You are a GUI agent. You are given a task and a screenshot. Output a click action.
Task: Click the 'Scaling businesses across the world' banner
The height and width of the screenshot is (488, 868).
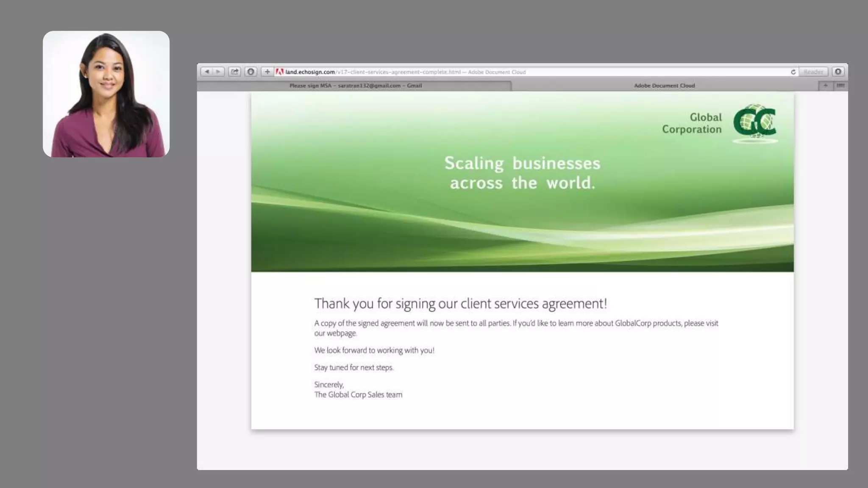522,173
